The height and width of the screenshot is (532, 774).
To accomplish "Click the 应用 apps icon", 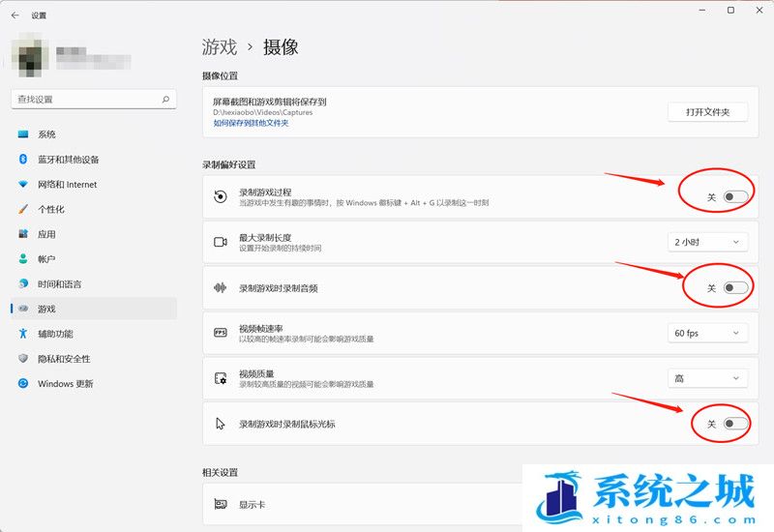I will 22,234.
